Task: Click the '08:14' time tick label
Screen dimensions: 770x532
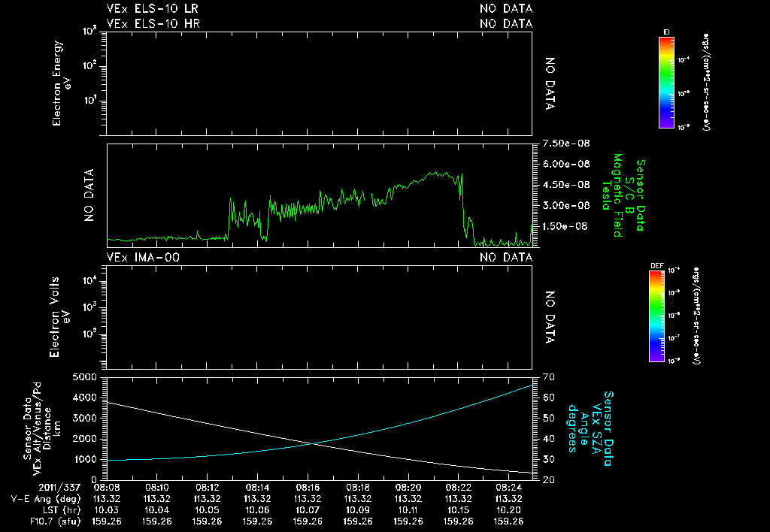Action: (257, 488)
